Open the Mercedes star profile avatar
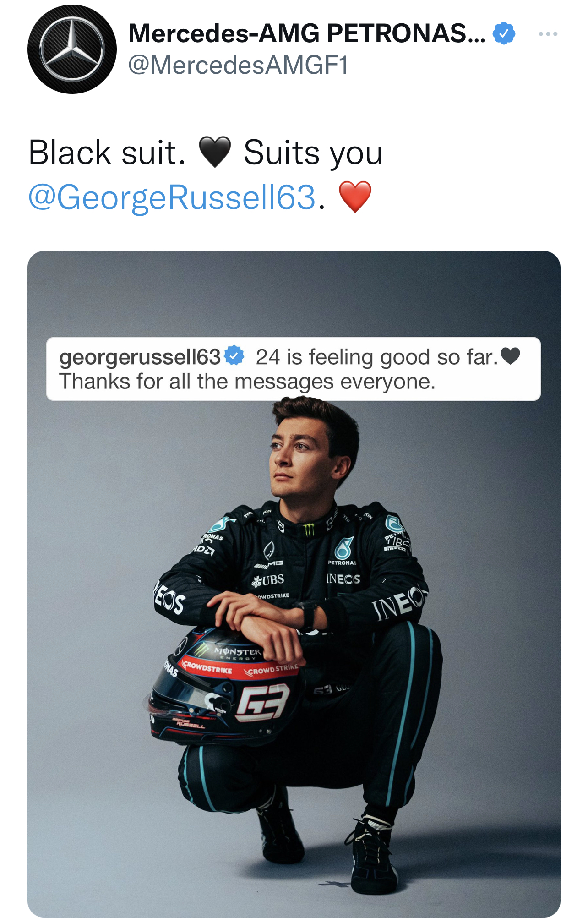 72,49
